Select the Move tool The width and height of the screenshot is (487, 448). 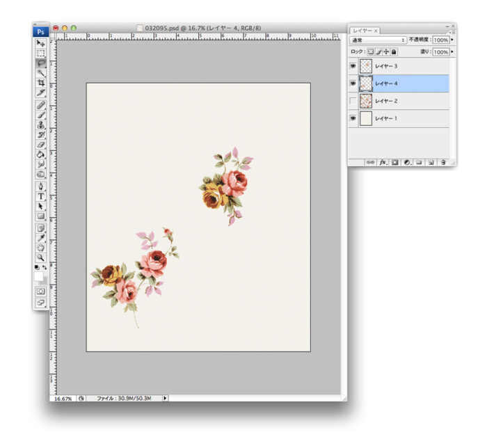coord(41,43)
